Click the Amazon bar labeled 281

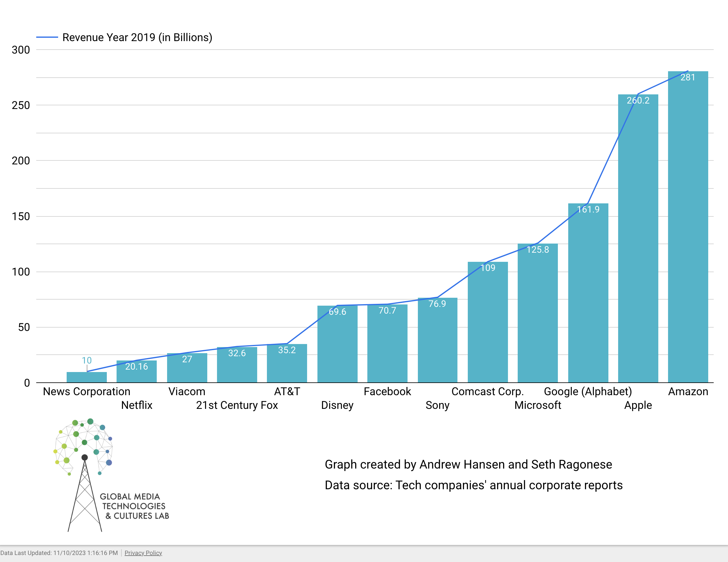click(688, 227)
